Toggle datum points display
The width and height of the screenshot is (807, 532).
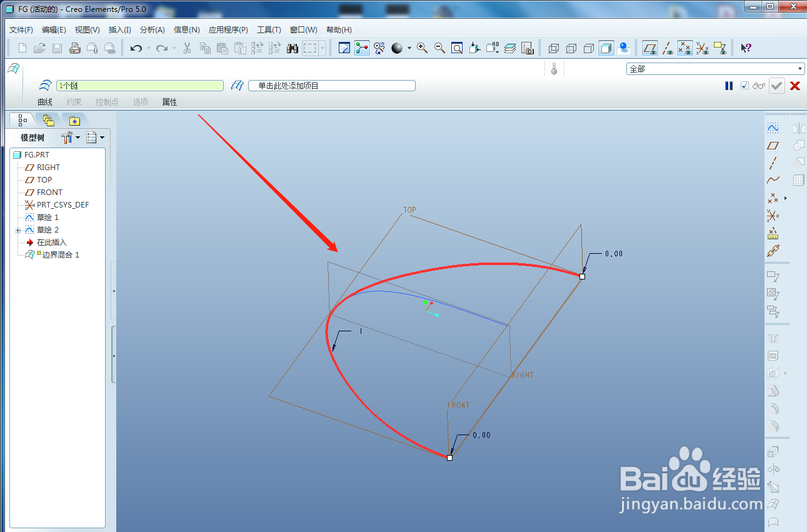(x=685, y=48)
